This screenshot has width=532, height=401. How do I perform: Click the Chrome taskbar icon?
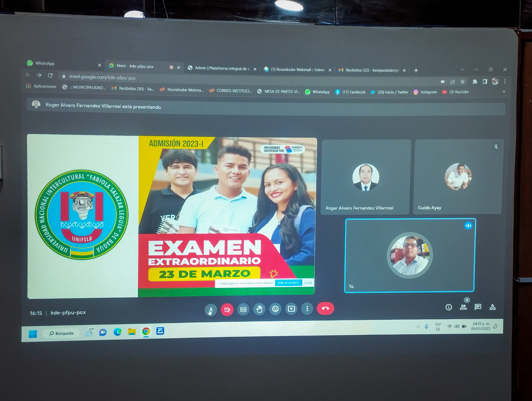[146, 331]
